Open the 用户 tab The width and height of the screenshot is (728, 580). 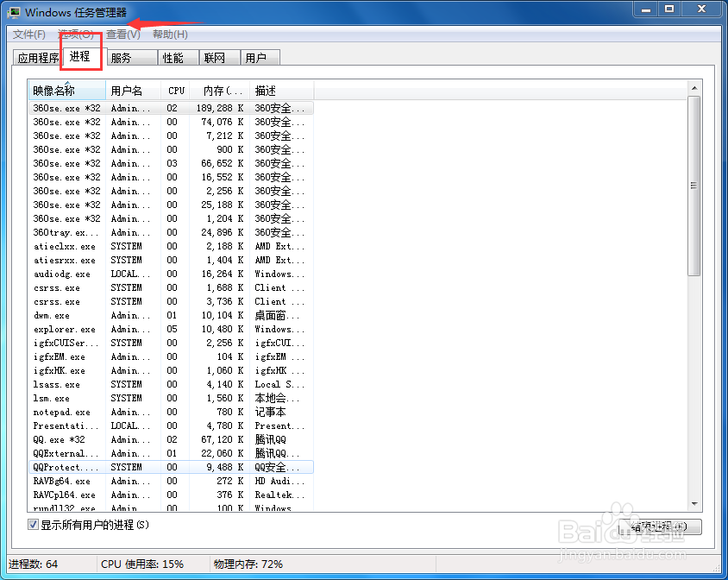(x=260, y=58)
